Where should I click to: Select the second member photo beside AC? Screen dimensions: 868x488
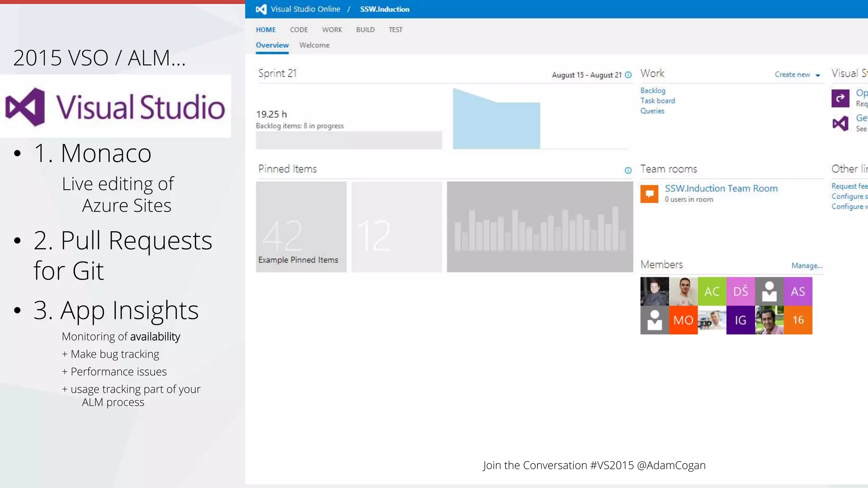[x=683, y=291]
